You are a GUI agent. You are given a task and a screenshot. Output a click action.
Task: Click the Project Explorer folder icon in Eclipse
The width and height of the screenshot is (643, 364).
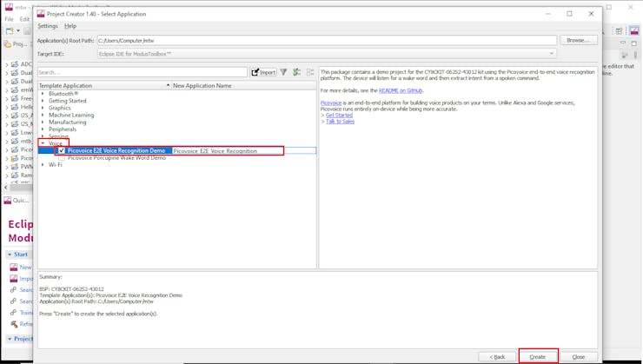(x=8, y=43)
